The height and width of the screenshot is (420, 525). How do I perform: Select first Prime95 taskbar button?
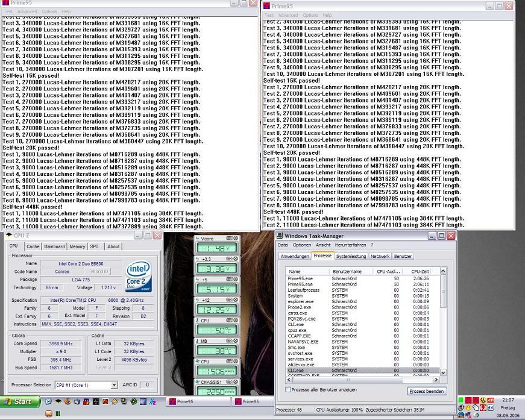200,401
